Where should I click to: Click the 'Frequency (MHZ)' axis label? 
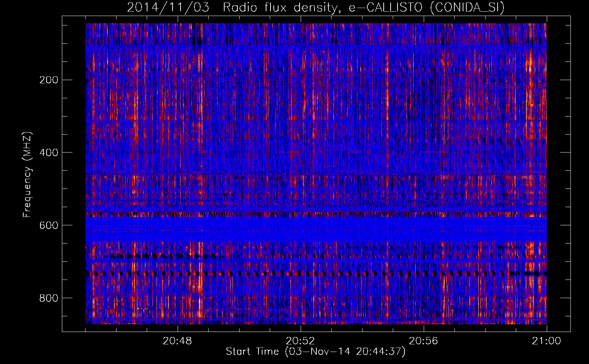27,175
